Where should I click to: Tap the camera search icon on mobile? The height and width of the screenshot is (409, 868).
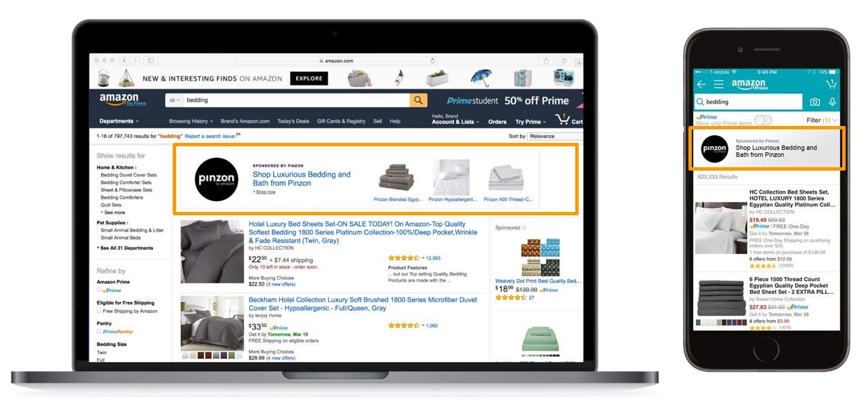click(815, 102)
